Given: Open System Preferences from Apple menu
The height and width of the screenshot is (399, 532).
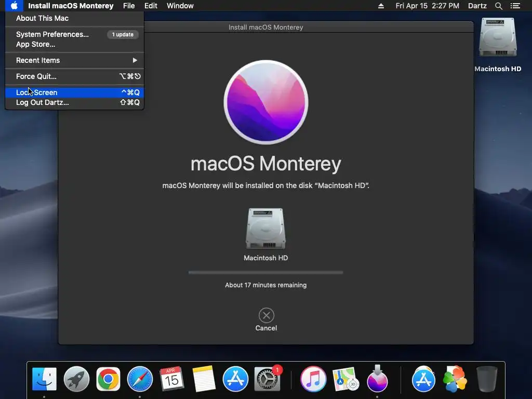Looking at the screenshot, I should tap(74, 34).
